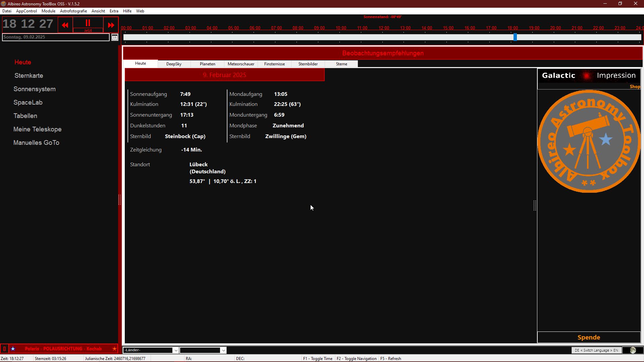Expand the Länder country dropdown
Screen dimensions: 644x362
(175, 350)
